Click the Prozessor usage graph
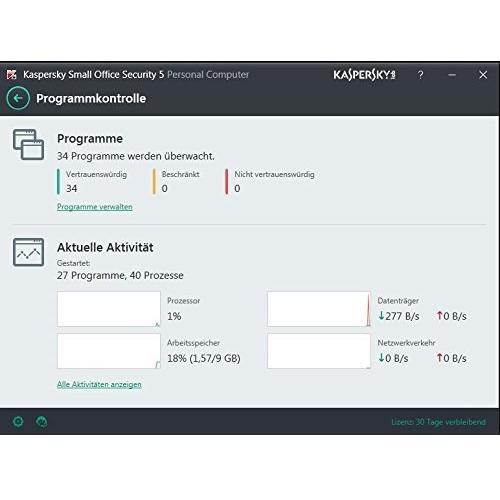500x500 pixels. tap(109, 309)
